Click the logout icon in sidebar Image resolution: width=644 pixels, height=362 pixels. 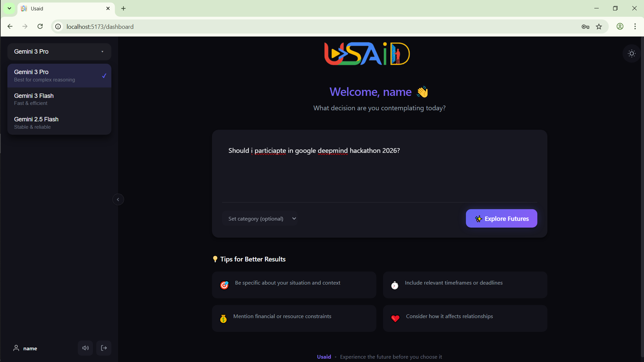click(x=104, y=348)
